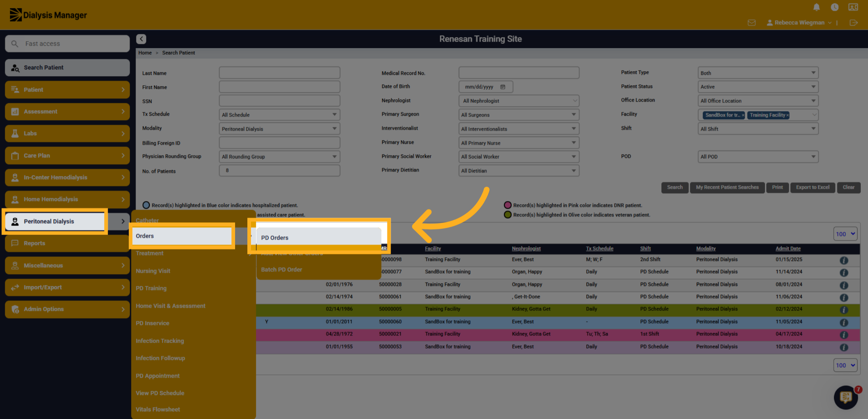Viewport: 868px width, 419px height.
Task: Open the Infection Tracking menu item
Action: pos(159,341)
